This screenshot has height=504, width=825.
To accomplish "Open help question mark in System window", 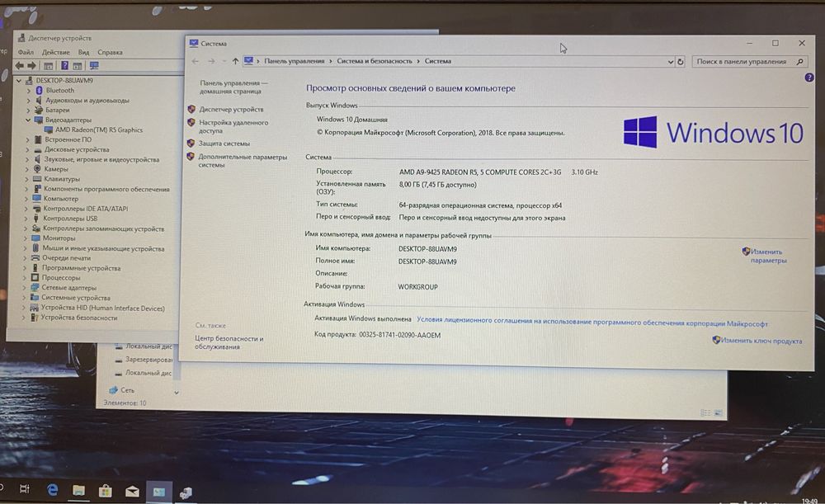I will 809,78.
